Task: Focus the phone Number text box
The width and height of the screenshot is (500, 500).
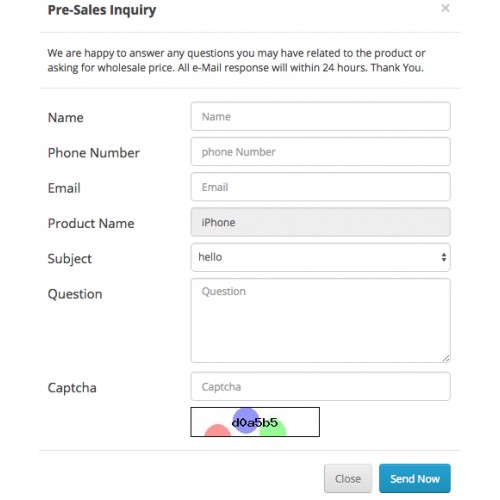Action: pyautogui.click(x=320, y=152)
